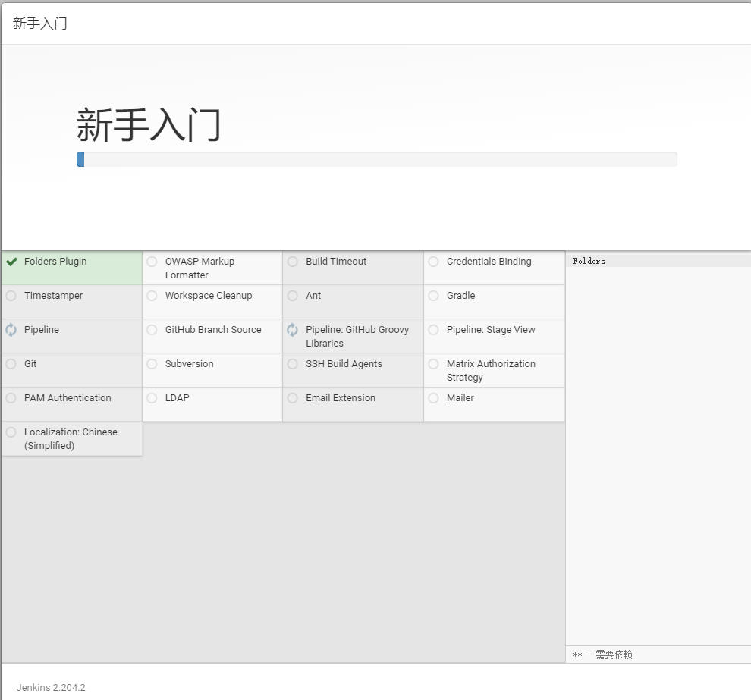
Task: Select the Mailer plugin label
Action: [x=460, y=398]
